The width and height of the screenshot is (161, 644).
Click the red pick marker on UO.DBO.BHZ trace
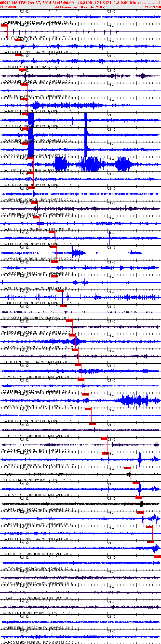point(23,70)
